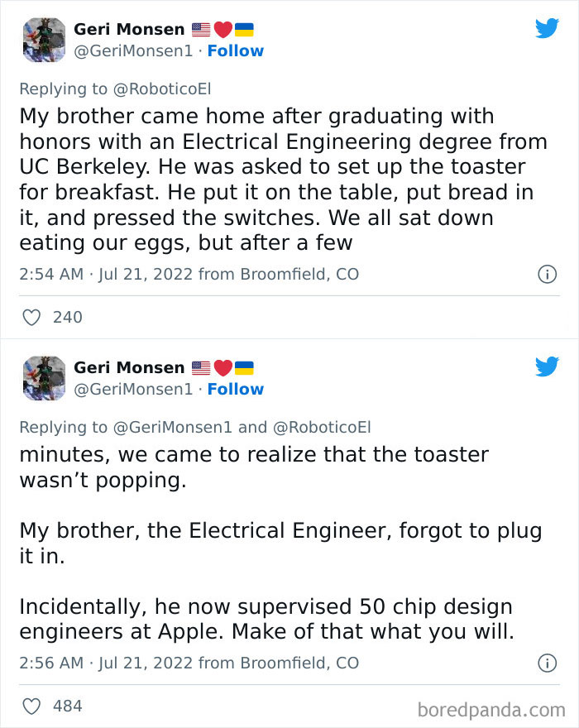Viewport: 579px width, 728px height.
Task: Click the Twitter bird logo on the first tweet
Action: pos(548,27)
